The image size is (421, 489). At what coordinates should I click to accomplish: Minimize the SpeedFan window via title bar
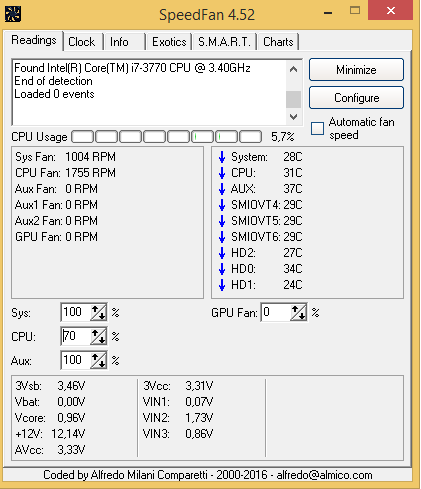click(x=328, y=13)
